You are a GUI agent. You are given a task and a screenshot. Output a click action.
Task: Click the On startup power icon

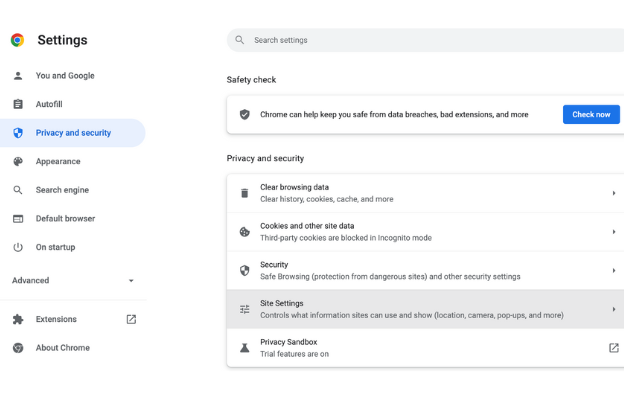(18, 247)
